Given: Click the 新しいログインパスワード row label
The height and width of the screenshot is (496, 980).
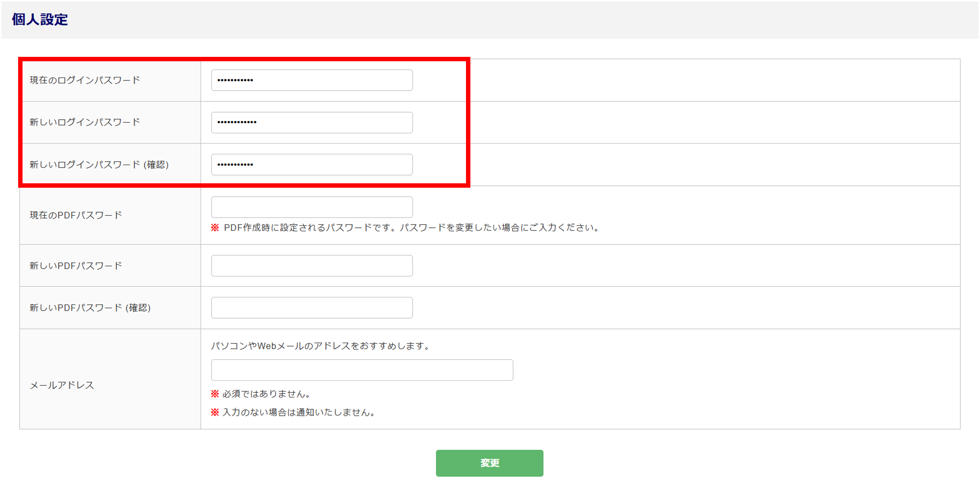Looking at the screenshot, I should point(85,123).
